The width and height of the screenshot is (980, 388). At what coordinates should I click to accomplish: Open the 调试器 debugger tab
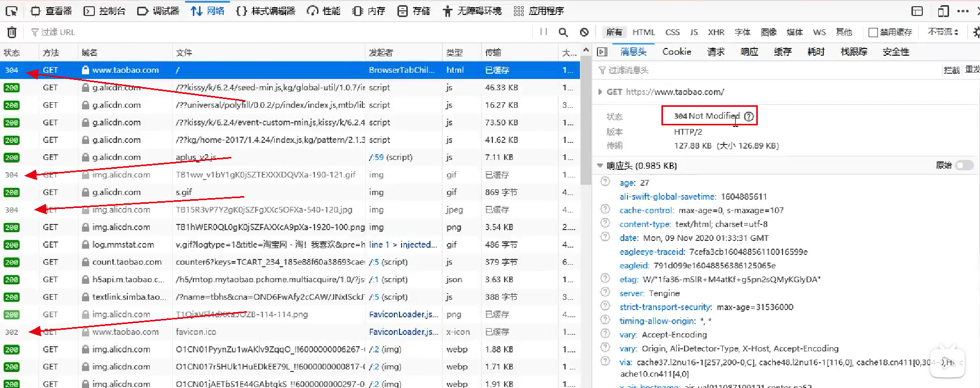[158, 11]
